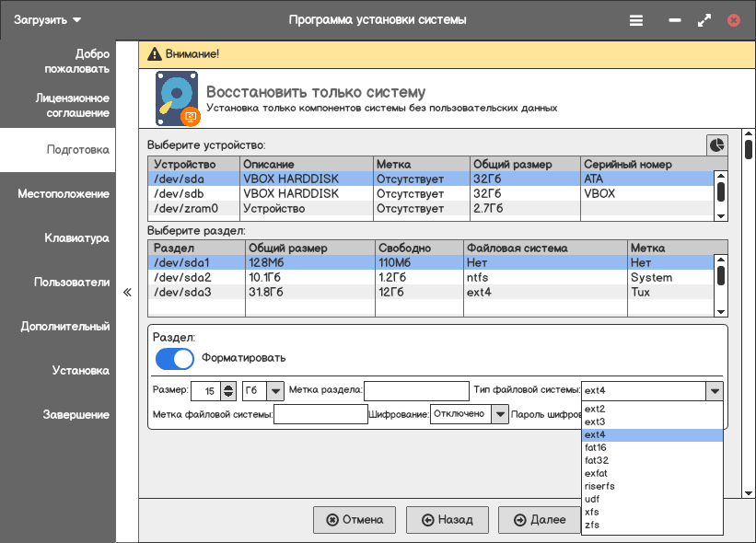Toggle the Форматировать switch off

(x=174, y=358)
